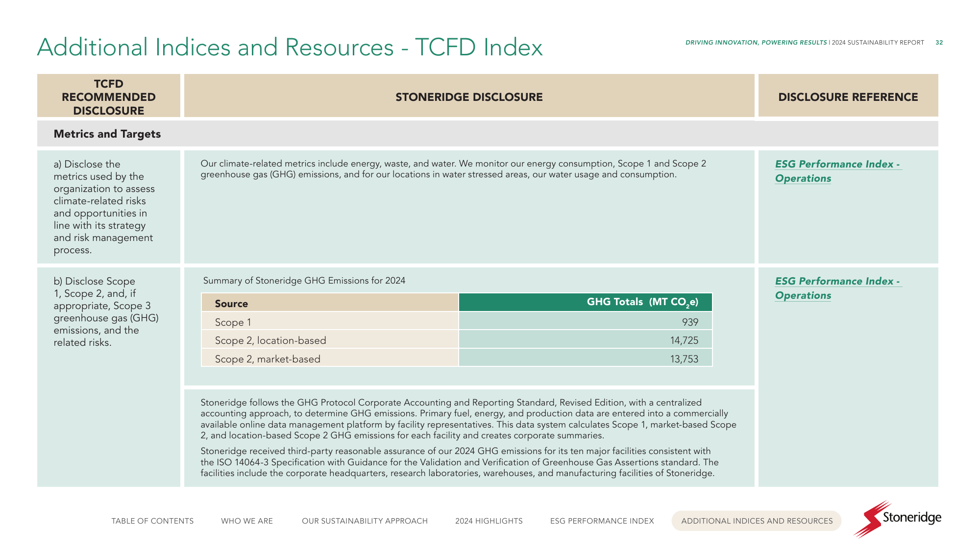
Task: Select the Scope 2, market-based row label
Action: [268, 359]
